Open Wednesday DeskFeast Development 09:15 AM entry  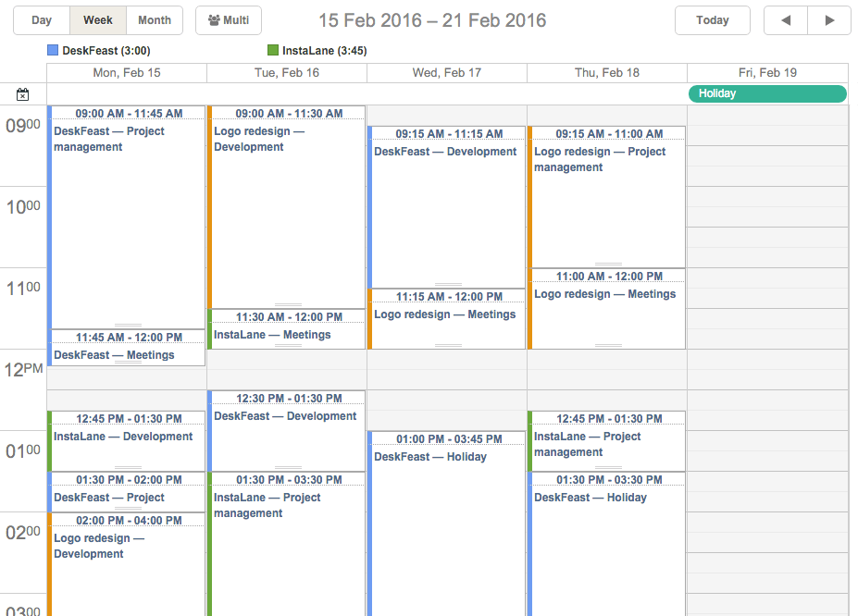pos(446,207)
